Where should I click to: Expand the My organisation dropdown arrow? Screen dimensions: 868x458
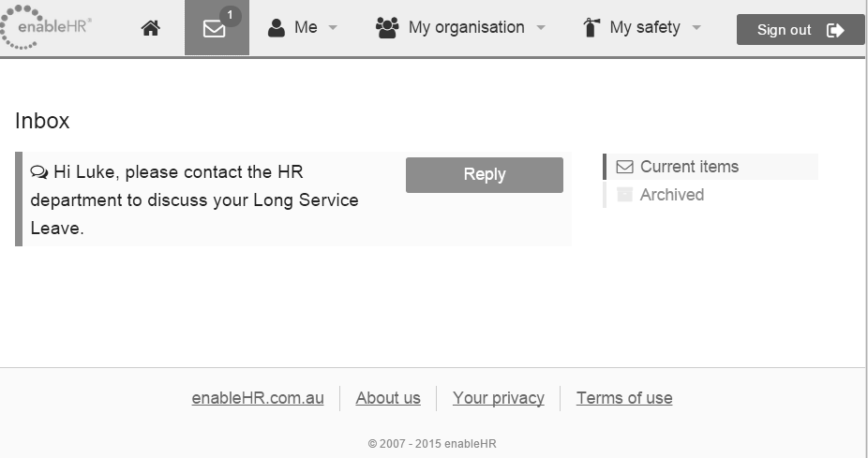541,27
